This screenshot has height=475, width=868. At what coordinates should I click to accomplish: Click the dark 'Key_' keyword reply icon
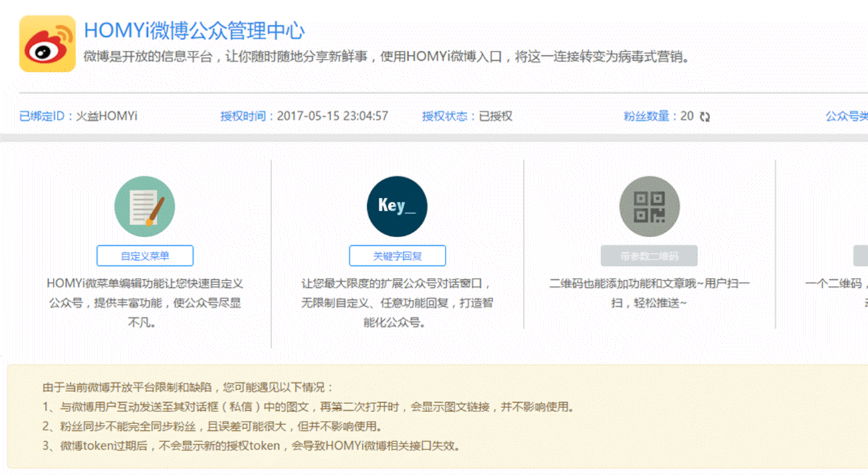(x=397, y=206)
